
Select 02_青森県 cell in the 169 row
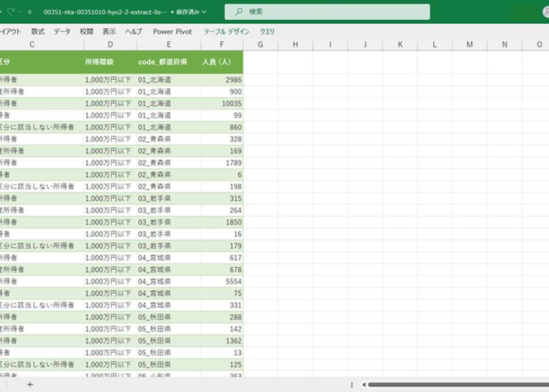(x=169, y=151)
